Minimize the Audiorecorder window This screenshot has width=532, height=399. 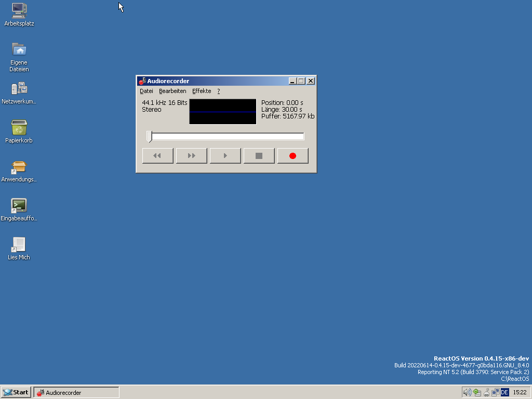pyautogui.click(x=292, y=81)
